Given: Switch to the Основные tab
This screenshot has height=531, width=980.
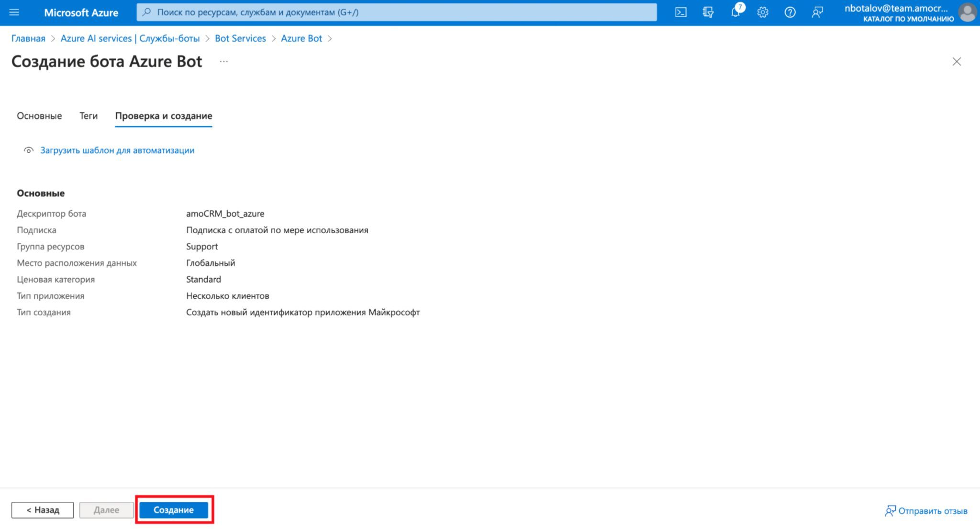Looking at the screenshot, I should tap(39, 116).
